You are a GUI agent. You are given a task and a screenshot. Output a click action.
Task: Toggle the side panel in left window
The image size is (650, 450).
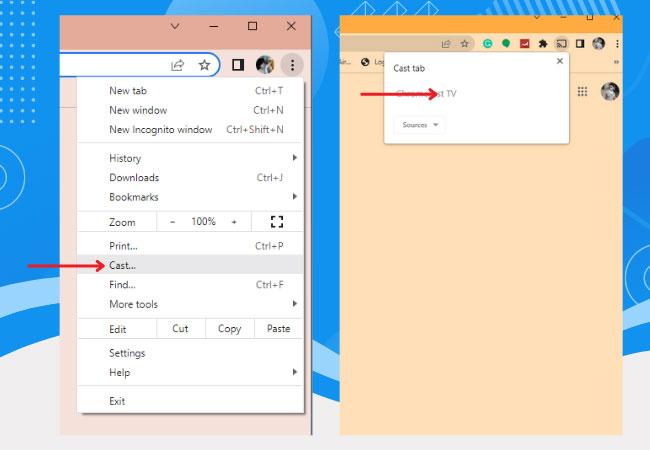[238, 65]
